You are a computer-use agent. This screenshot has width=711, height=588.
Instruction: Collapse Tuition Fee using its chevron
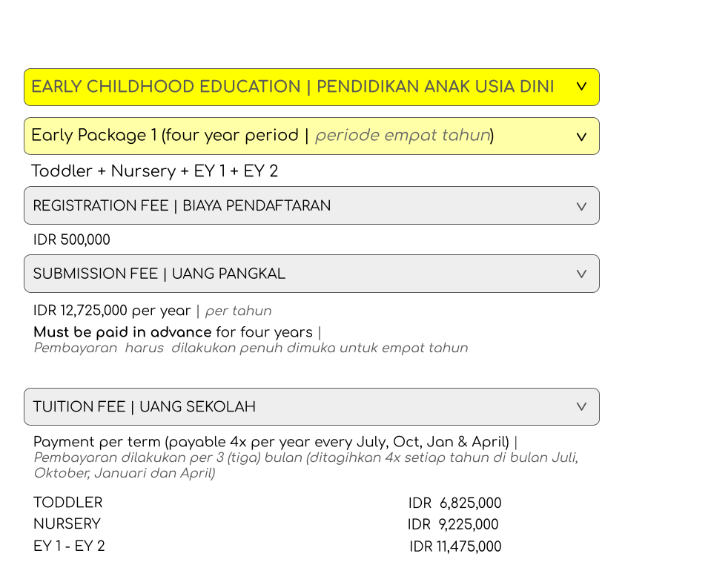[x=581, y=407]
